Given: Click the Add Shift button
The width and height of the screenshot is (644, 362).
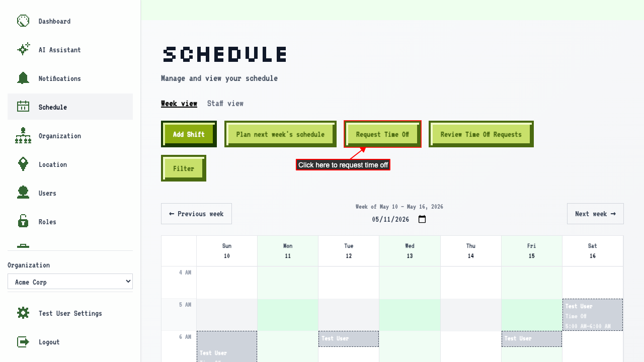Looking at the screenshot, I should tap(189, 134).
